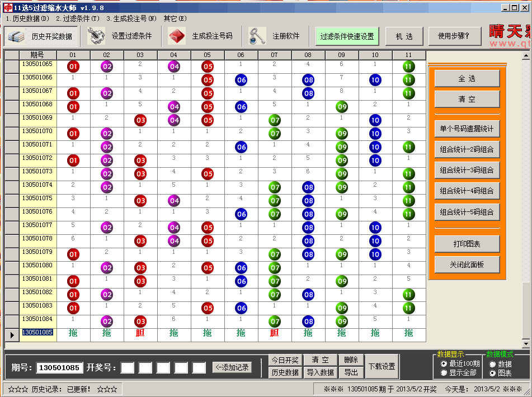The image size is (532, 397).
Task: Open 组合统计-5码组合
Action: click(x=467, y=212)
